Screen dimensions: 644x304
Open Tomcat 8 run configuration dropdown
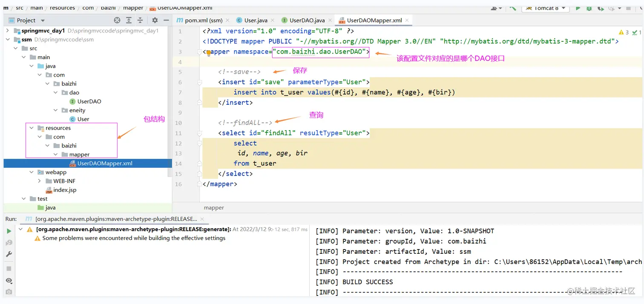[563, 8]
